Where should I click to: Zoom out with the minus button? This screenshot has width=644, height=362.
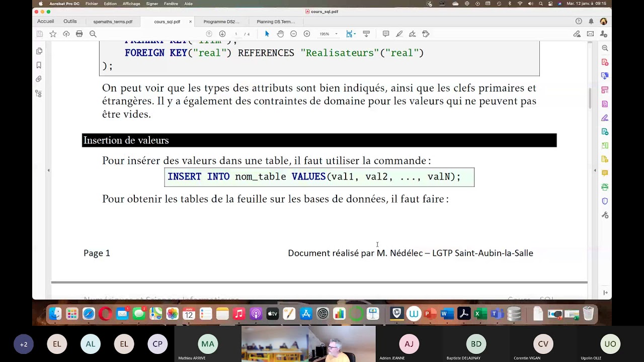tap(293, 34)
